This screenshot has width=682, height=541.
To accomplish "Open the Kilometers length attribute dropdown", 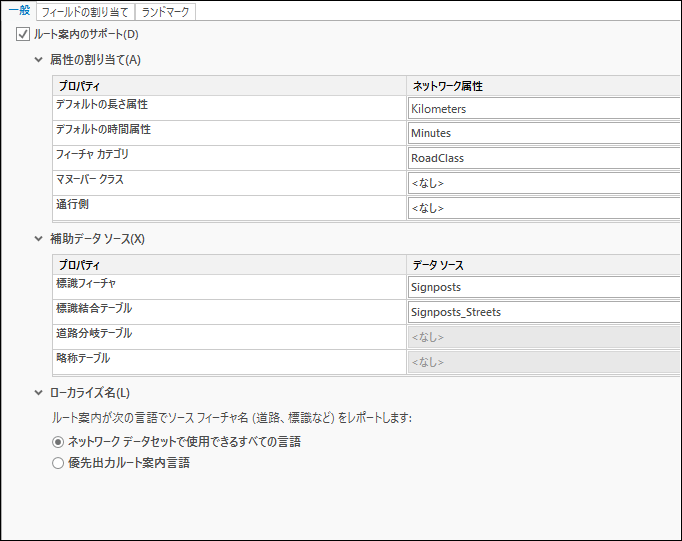I will 544,108.
